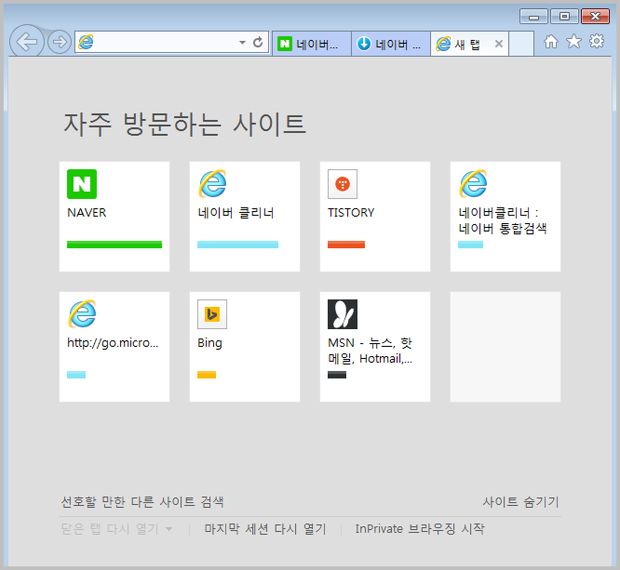
Task: Start InPrivate 브라우징 시작 link
Action: [420, 529]
